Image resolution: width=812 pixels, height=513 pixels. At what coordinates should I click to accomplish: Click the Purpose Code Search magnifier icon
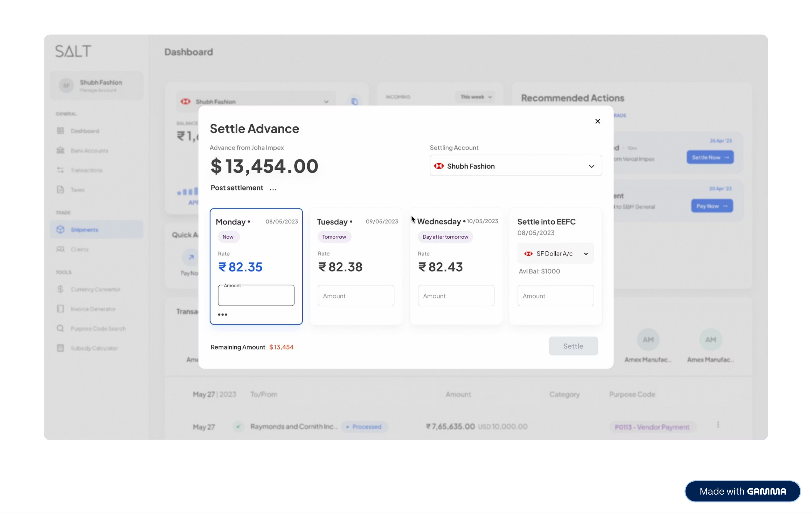pyautogui.click(x=60, y=328)
